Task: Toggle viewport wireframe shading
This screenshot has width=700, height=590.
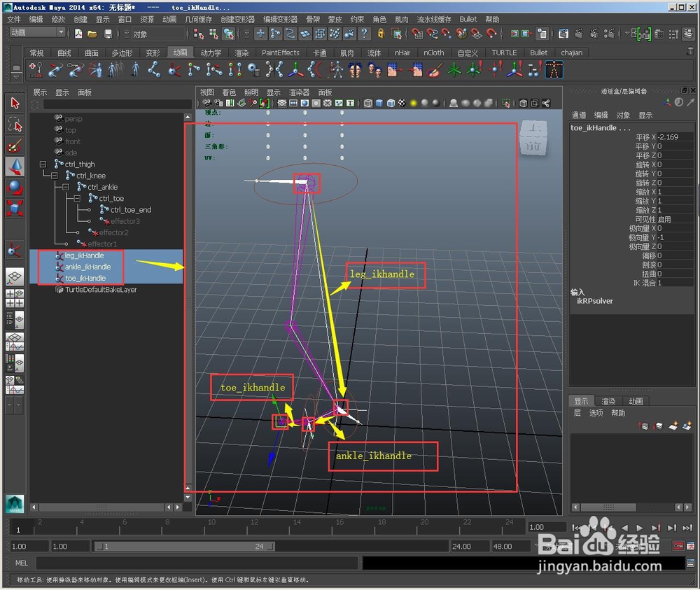Action: [x=367, y=104]
